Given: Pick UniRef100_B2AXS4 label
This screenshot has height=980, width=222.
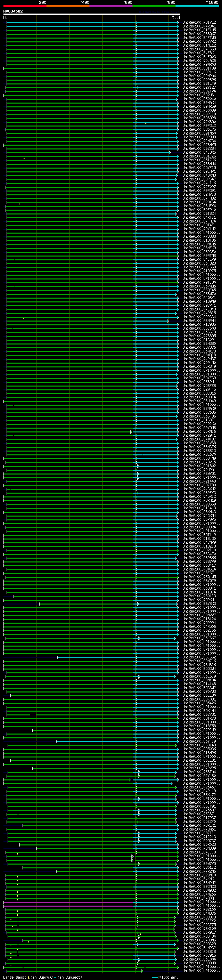Looking at the screenshot, I should click(199, 202).
